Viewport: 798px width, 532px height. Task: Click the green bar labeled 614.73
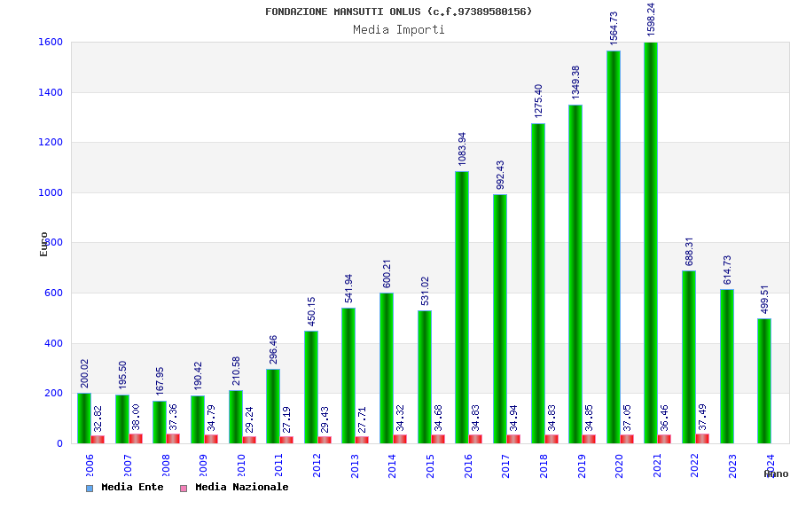(727, 366)
